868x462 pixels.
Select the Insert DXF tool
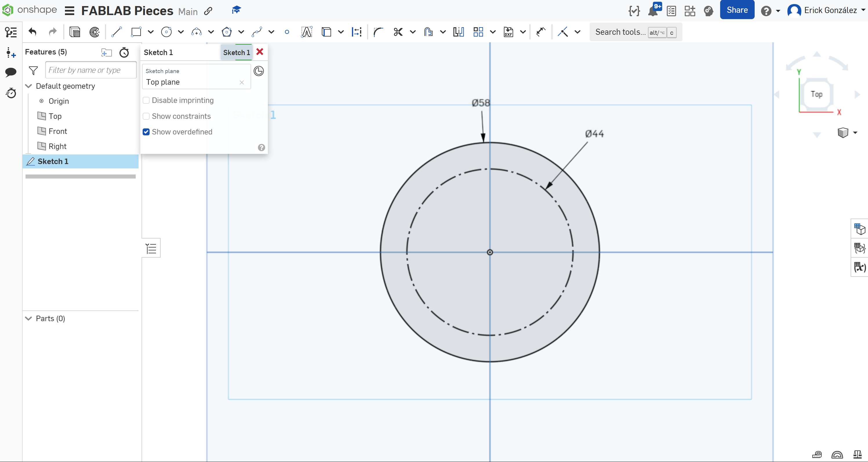coord(509,32)
